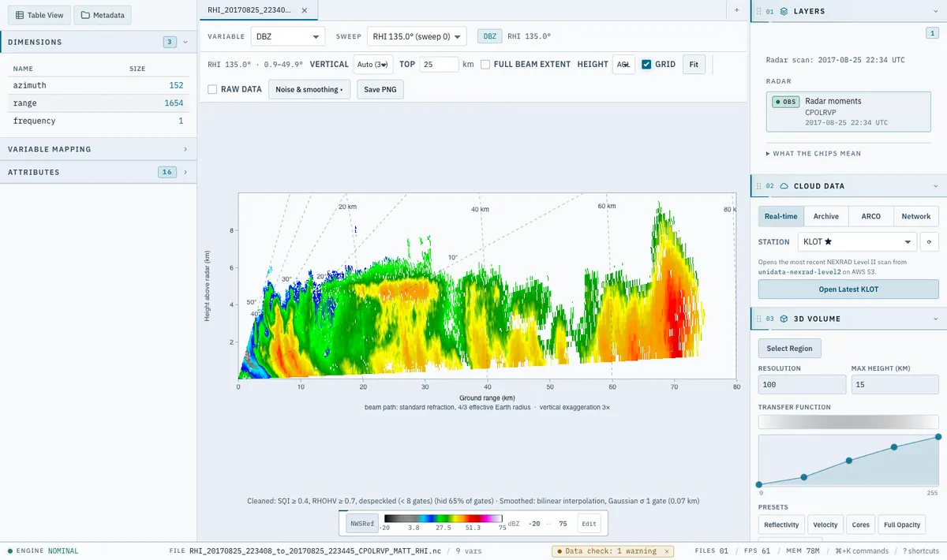Open the Station dropdown showing KLOT
The image size is (947, 560).
(x=857, y=241)
